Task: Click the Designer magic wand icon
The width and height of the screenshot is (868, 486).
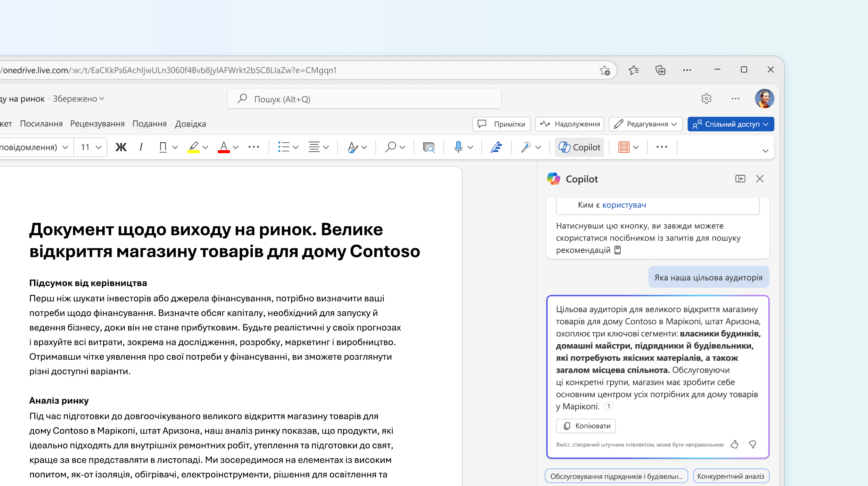Action: 526,147
